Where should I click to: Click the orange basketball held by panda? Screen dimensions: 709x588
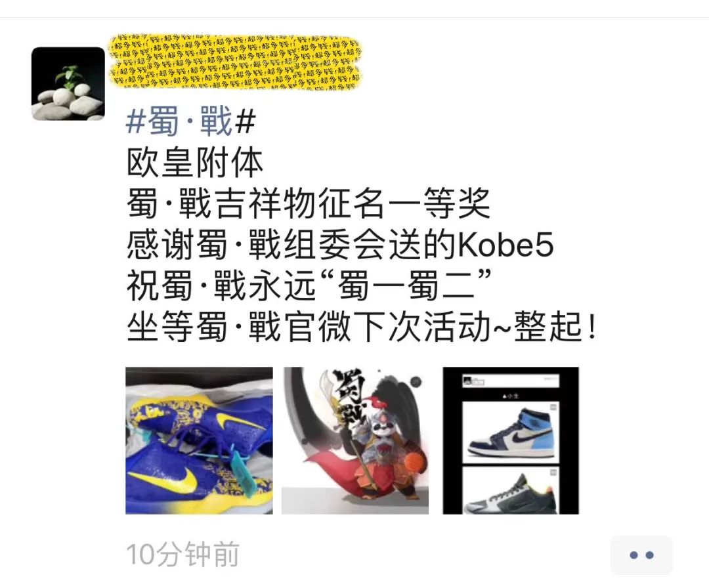pyautogui.click(x=415, y=463)
